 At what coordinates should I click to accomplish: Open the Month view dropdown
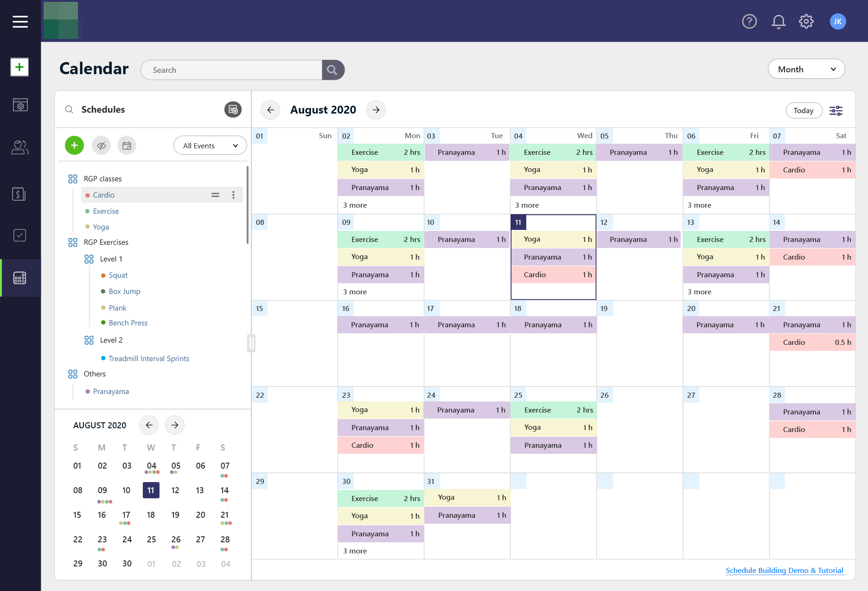[806, 69]
